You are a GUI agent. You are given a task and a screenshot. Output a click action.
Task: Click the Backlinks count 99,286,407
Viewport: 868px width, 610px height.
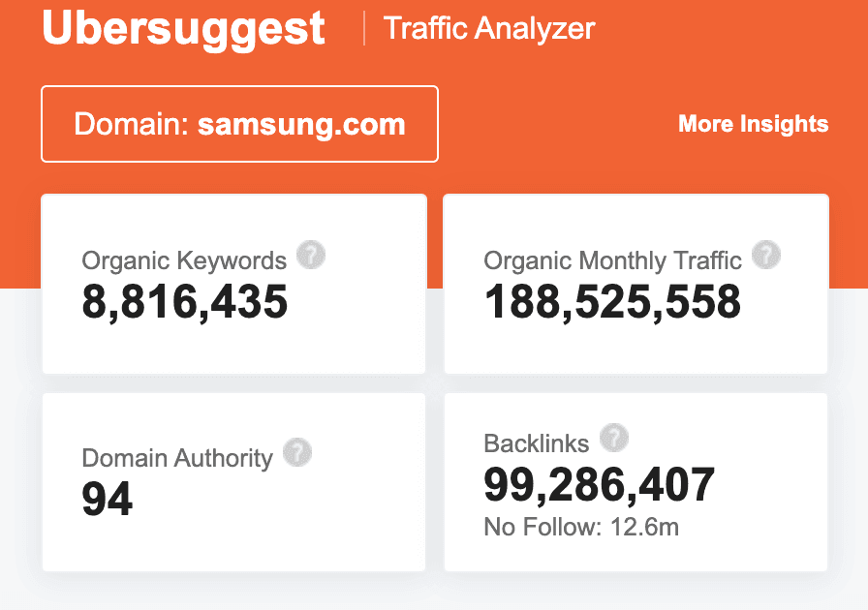600,485
